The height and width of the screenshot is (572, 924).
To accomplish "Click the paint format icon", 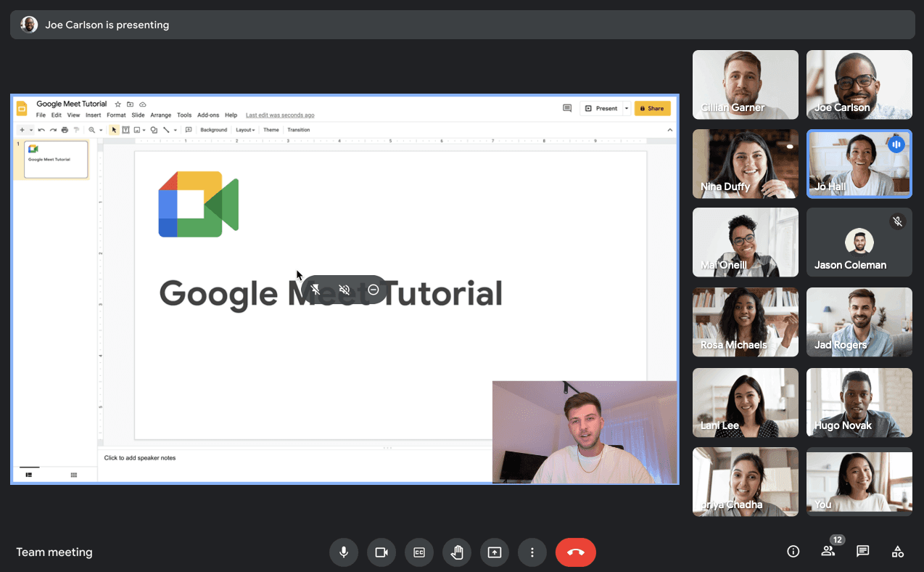I will tap(76, 130).
